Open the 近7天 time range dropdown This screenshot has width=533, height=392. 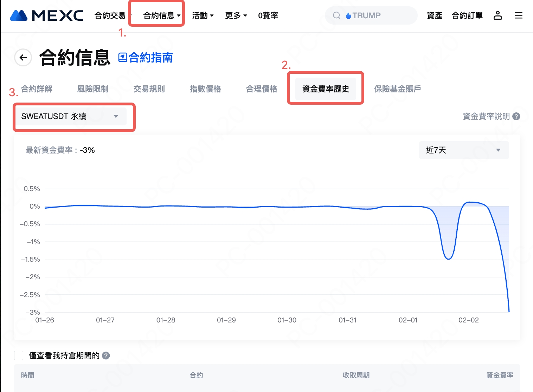[x=463, y=150]
